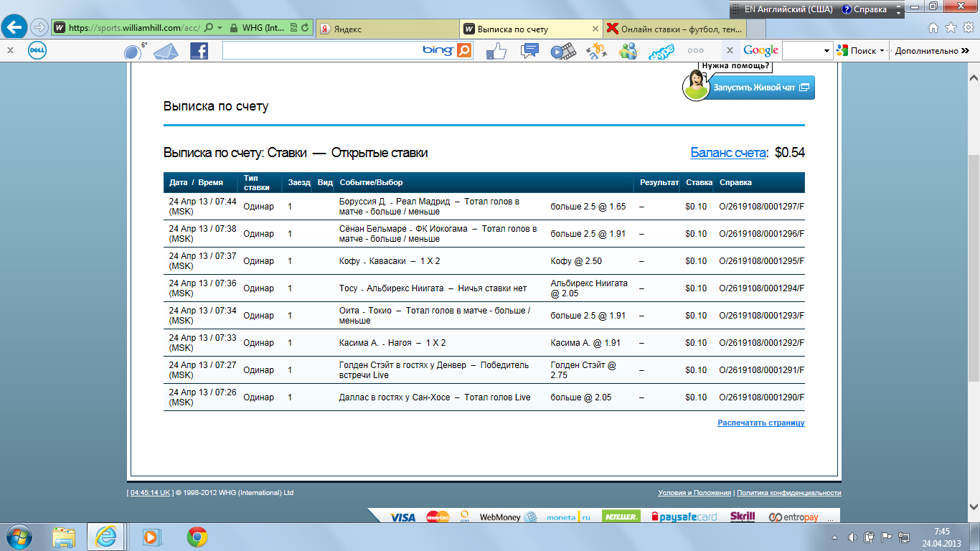The width and height of the screenshot is (980, 551).
Task: Launch Chrome from the taskbar
Action: (197, 536)
